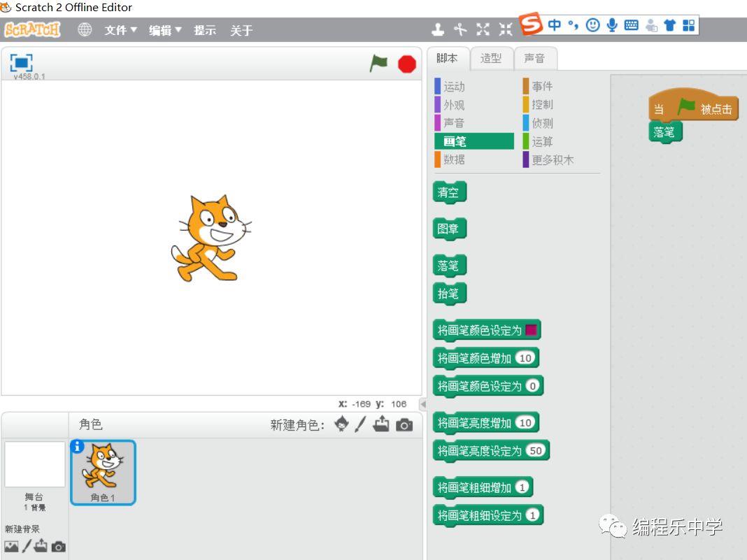747x560 pixels.
Task: Edit value 10 in 将画笔亮度增加 block
Action: coord(525,422)
